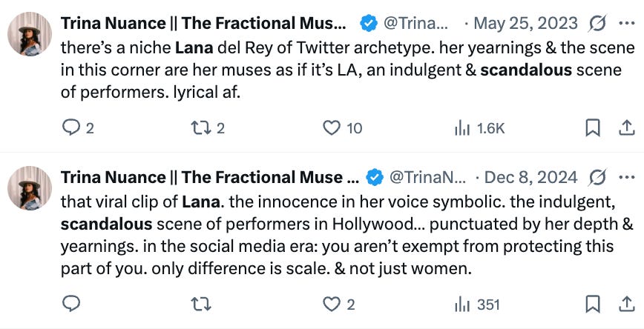Bookmark the May 25, 2023 tweet
Screen dimensions: 644x329
point(593,128)
